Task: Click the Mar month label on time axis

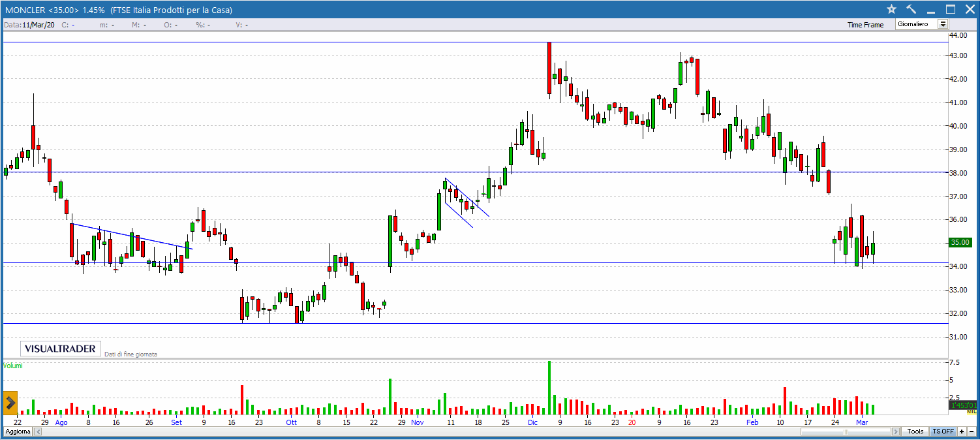Action: click(x=862, y=422)
